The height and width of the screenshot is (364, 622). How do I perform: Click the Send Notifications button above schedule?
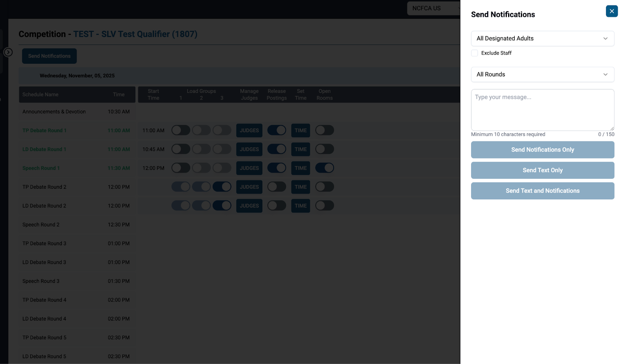click(49, 56)
